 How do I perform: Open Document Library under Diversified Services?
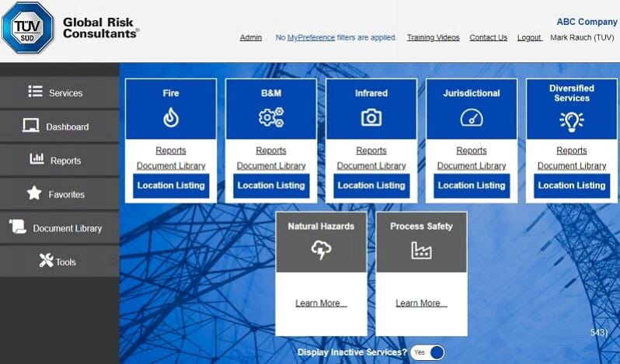pos(572,166)
